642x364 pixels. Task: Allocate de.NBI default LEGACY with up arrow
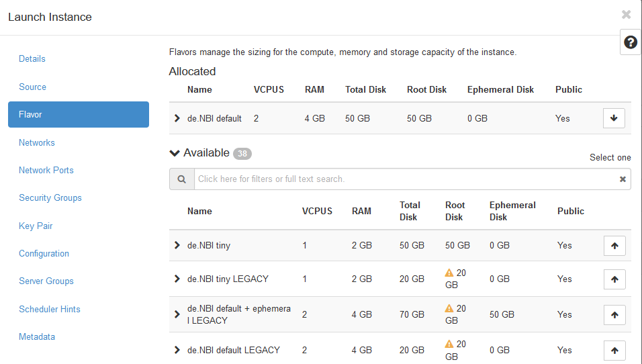point(614,350)
